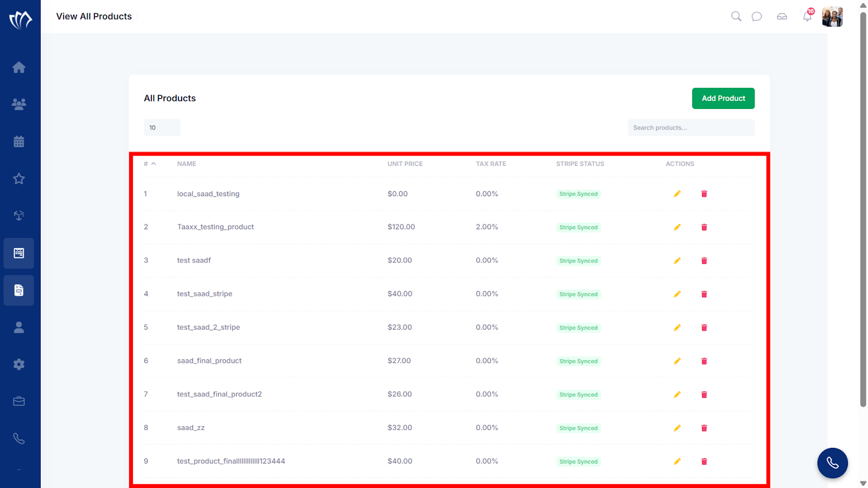Delete the saad_zz product

point(704,428)
